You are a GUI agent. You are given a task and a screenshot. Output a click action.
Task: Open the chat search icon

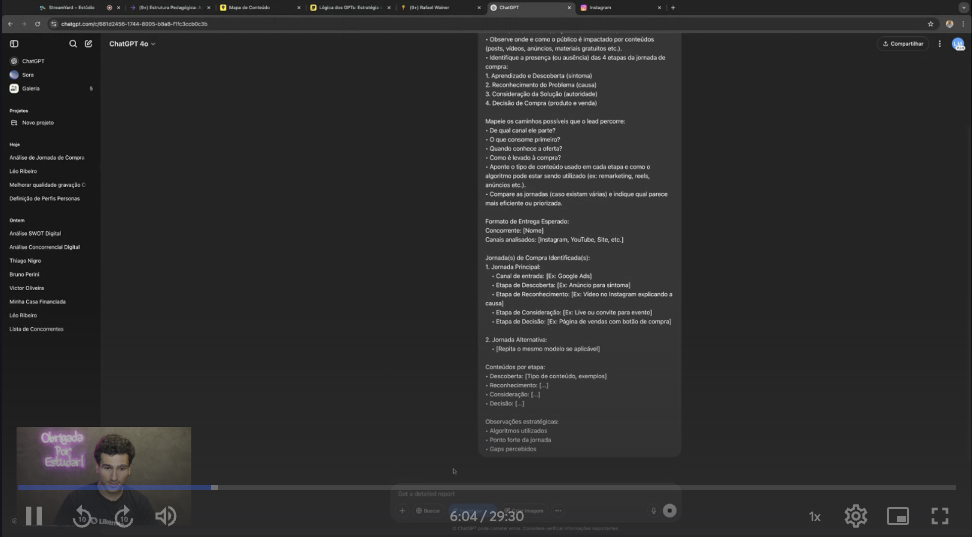click(x=73, y=44)
